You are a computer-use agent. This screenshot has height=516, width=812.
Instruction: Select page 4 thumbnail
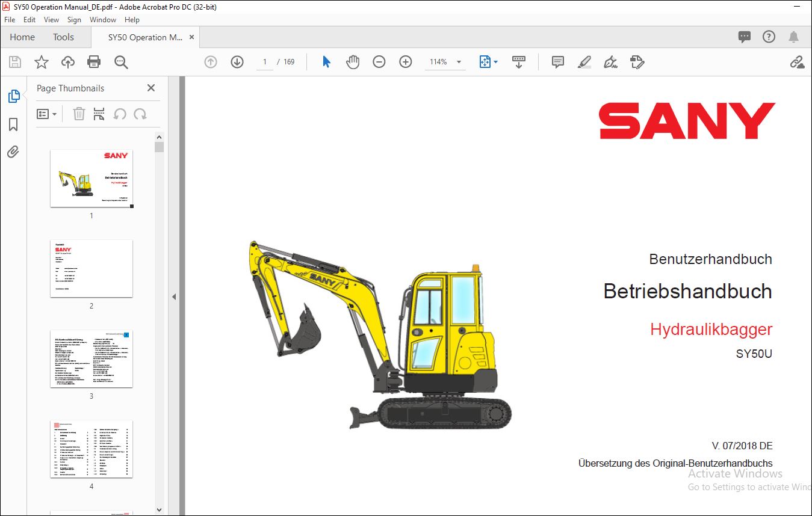[x=91, y=449]
